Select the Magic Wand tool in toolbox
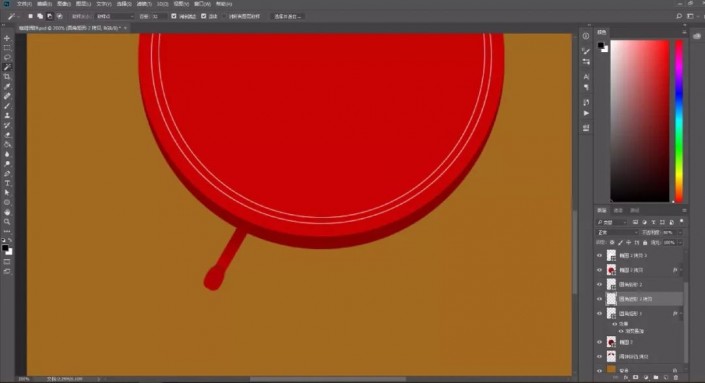This screenshot has width=705, height=383. 7,67
